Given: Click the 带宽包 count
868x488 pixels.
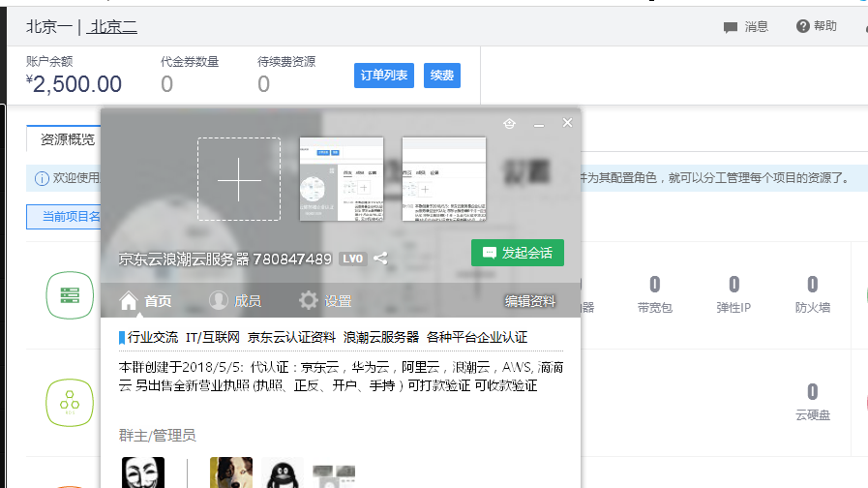Looking at the screenshot, I should point(654,285).
